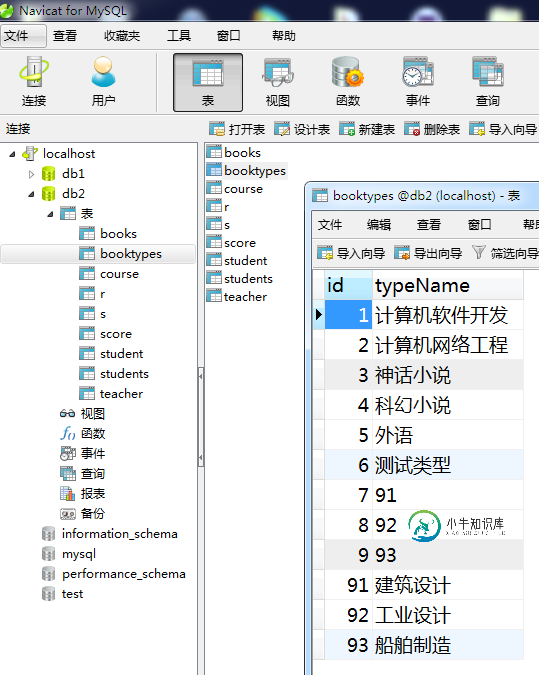Image resolution: width=539 pixels, height=675 pixels.
Task: Collapse the db2 database node
Action: pos(31,194)
